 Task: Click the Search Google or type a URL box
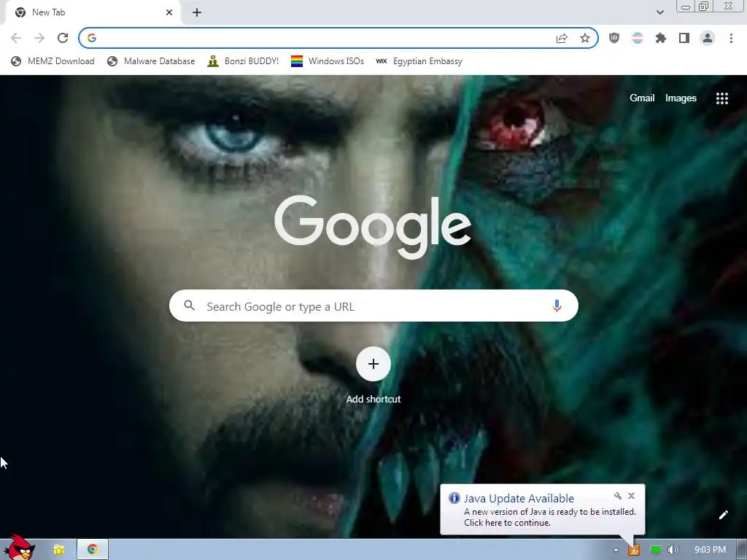coord(373,306)
